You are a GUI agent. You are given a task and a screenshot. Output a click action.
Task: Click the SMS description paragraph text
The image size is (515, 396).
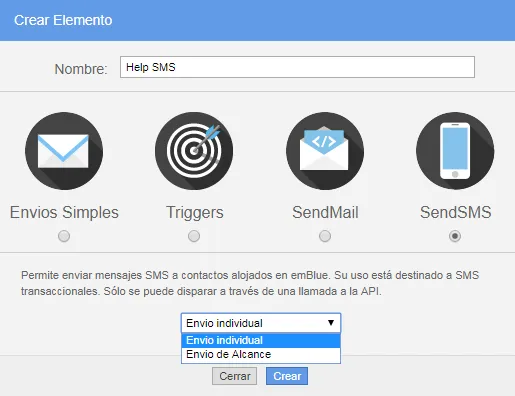(x=250, y=283)
